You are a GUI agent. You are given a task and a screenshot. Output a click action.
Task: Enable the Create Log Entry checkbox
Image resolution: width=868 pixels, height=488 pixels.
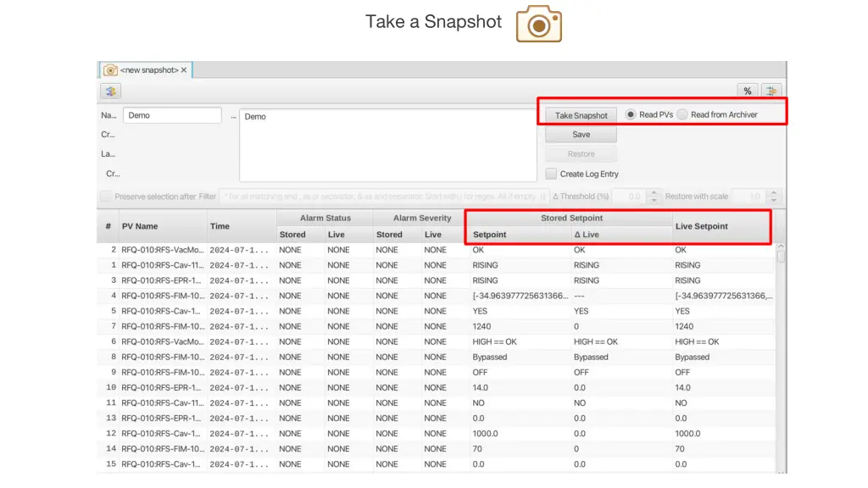[x=551, y=174]
